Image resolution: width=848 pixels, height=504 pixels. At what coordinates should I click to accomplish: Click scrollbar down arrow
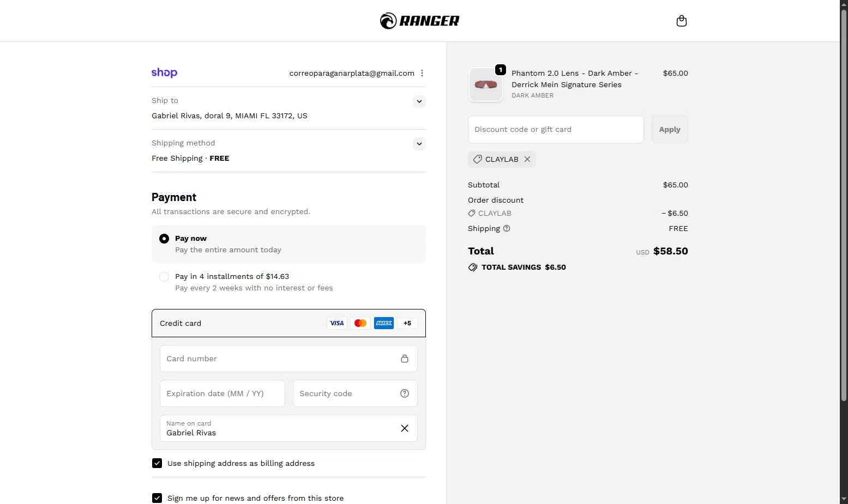point(844,499)
